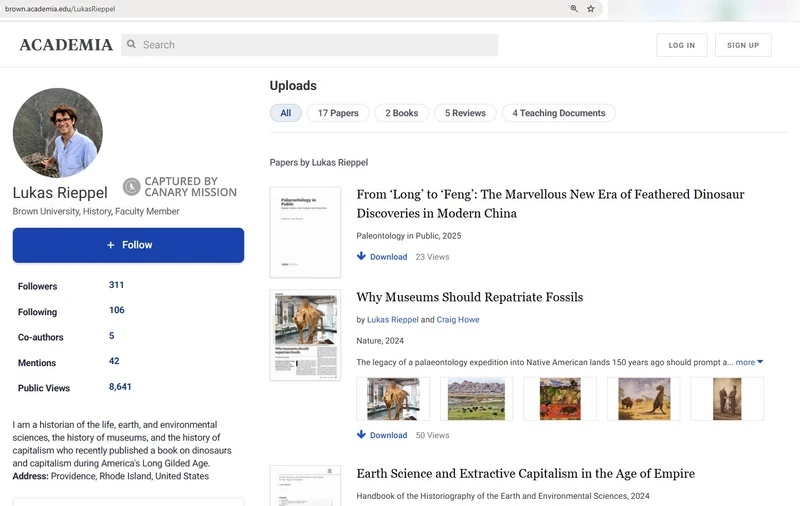Screen dimensions: 800x506
Task: Click the '23 Views' text
Action: pyautogui.click(x=432, y=257)
